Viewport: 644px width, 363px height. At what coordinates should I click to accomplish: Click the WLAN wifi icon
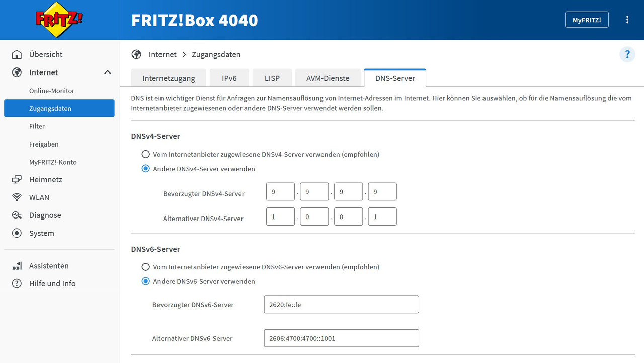pyautogui.click(x=17, y=197)
